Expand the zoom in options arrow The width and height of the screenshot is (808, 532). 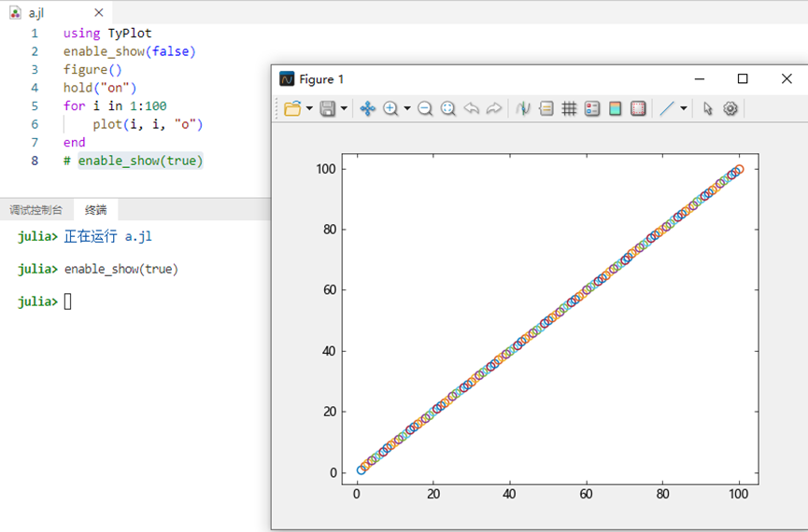(x=407, y=108)
